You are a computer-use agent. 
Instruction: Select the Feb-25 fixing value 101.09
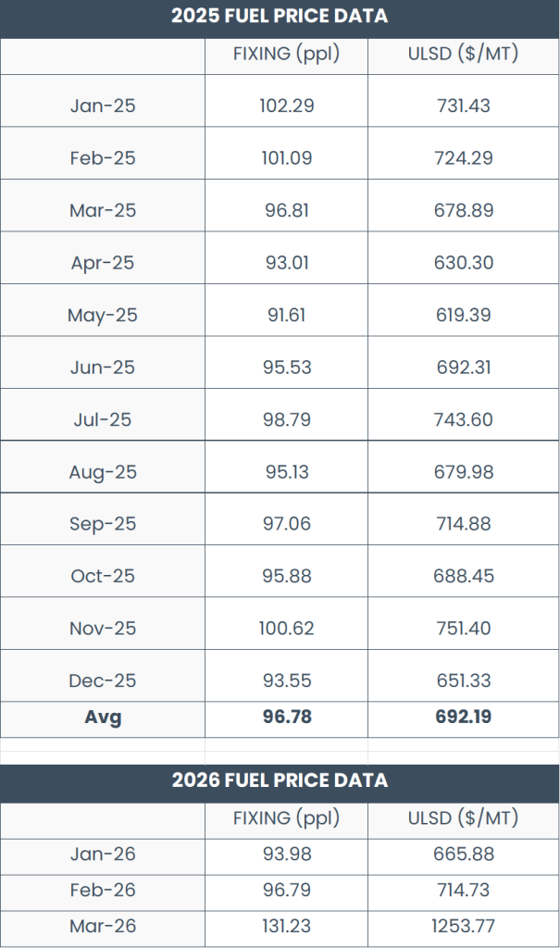click(286, 158)
